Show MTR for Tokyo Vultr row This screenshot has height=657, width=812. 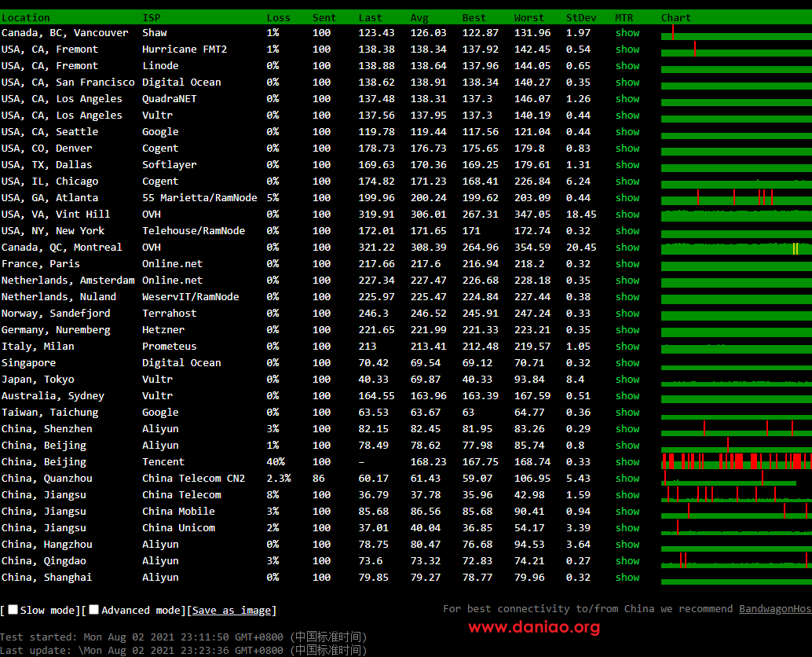pyautogui.click(x=627, y=380)
